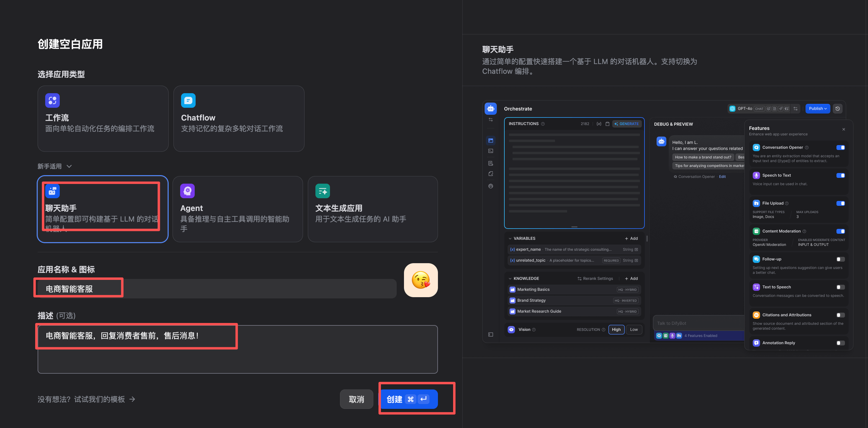Collapse the 新手适用 section chevron
The height and width of the screenshot is (428, 868).
[x=69, y=166]
